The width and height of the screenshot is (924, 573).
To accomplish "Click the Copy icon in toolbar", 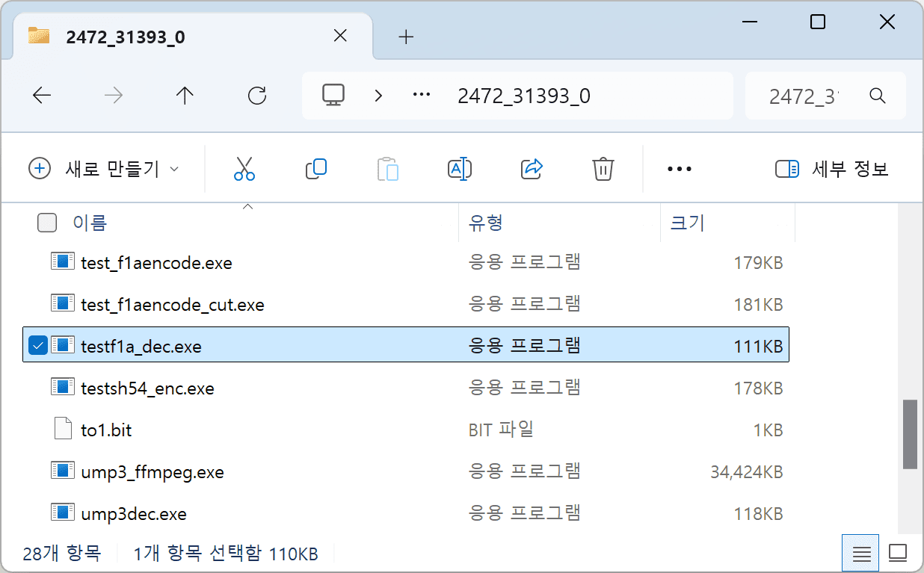I will pos(315,169).
